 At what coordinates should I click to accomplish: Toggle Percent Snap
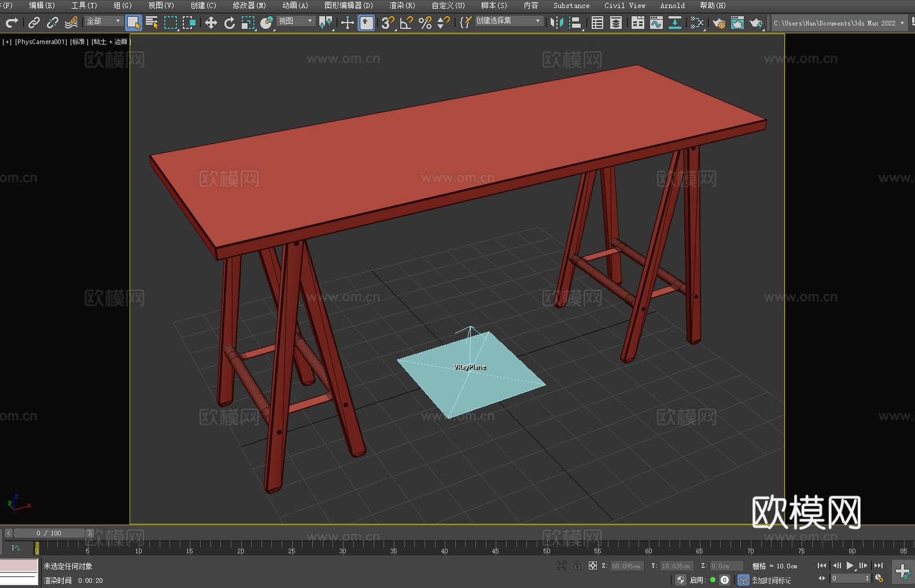(x=425, y=23)
